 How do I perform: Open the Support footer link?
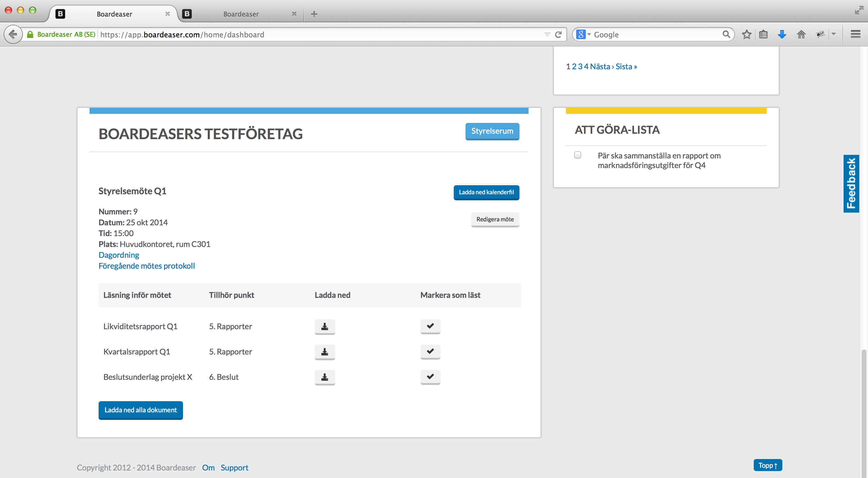(234, 467)
